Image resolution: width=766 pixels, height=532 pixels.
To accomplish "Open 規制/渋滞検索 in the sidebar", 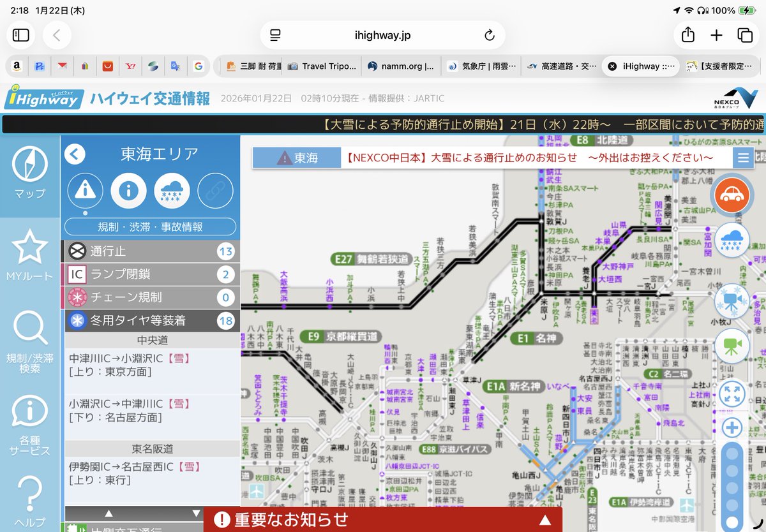I will pyautogui.click(x=30, y=341).
